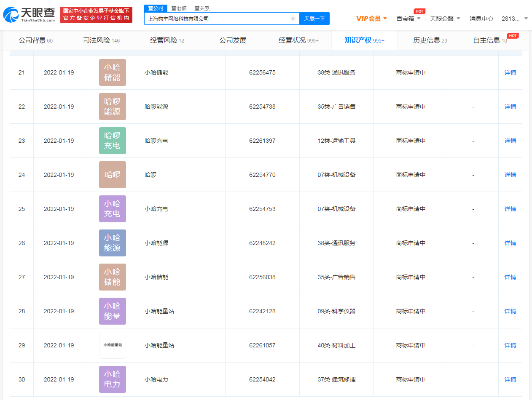Open the 公司背景 tab
532x400 pixels.
point(35,40)
